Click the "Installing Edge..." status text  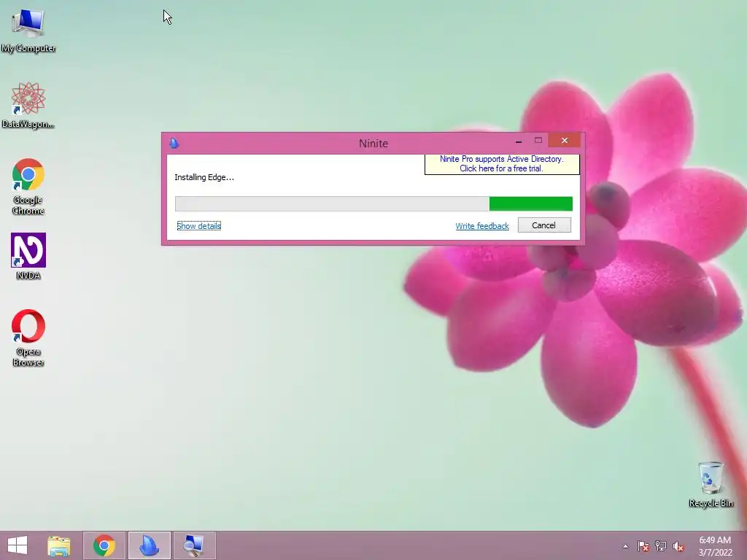pos(204,177)
